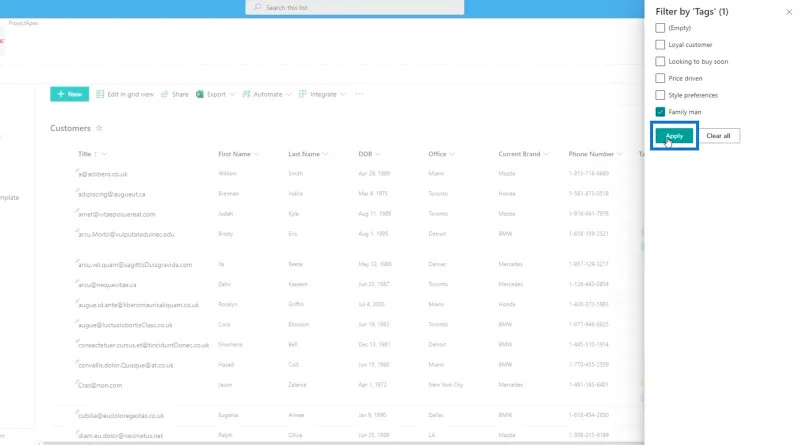800x445 pixels.
Task: Click the magnifier icon in the search box
Action: coord(257,7)
